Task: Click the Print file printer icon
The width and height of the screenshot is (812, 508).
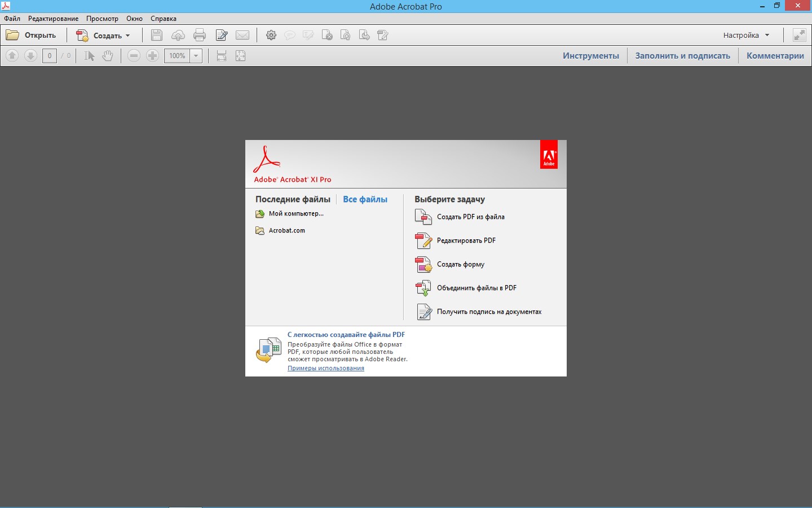Action: (200, 35)
